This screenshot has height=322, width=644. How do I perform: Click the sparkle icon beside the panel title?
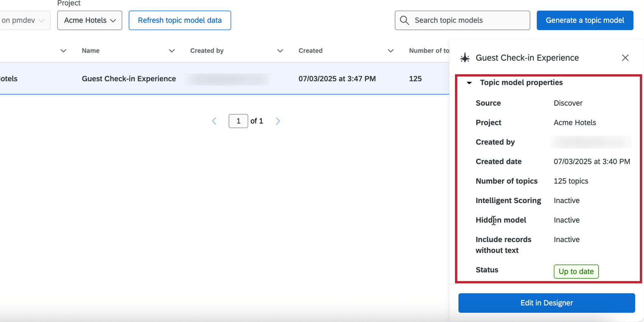[465, 58]
